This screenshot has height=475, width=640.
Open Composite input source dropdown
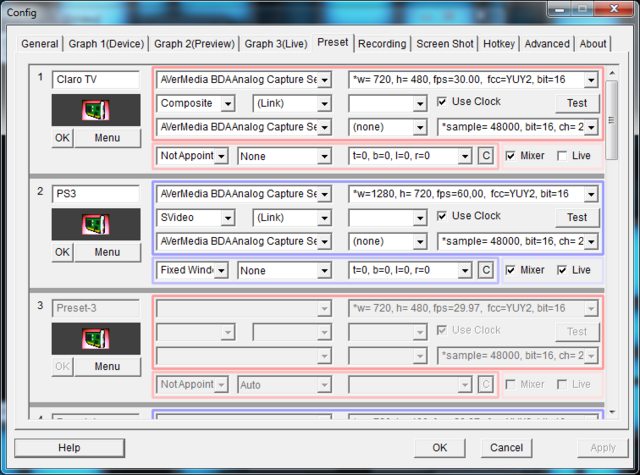pyautogui.click(x=196, y=103)
